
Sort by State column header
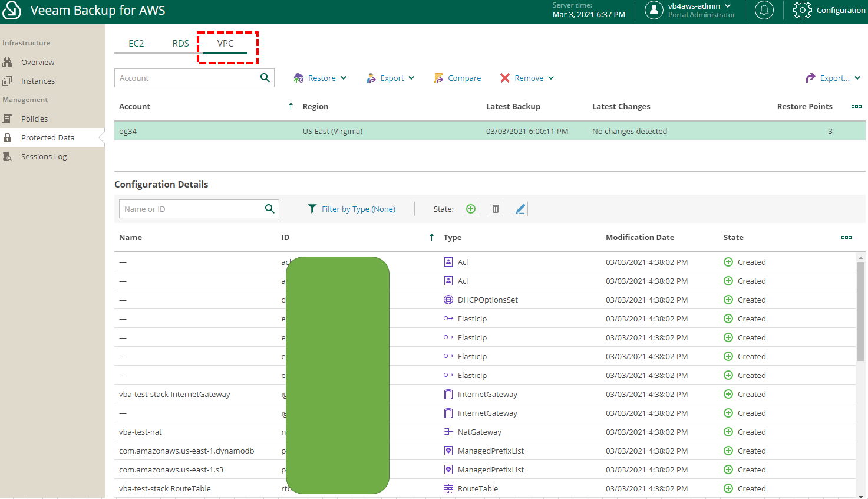click(734, 237)
